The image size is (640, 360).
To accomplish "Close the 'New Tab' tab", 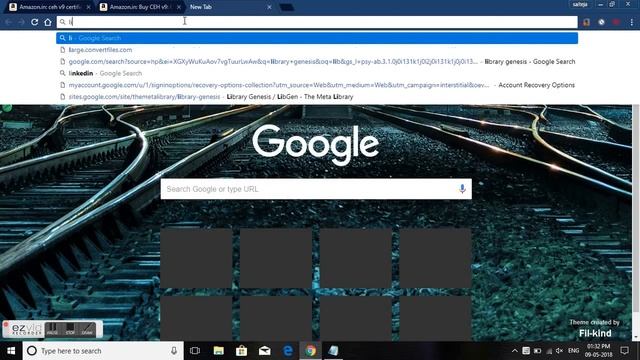I will [269, 7].
